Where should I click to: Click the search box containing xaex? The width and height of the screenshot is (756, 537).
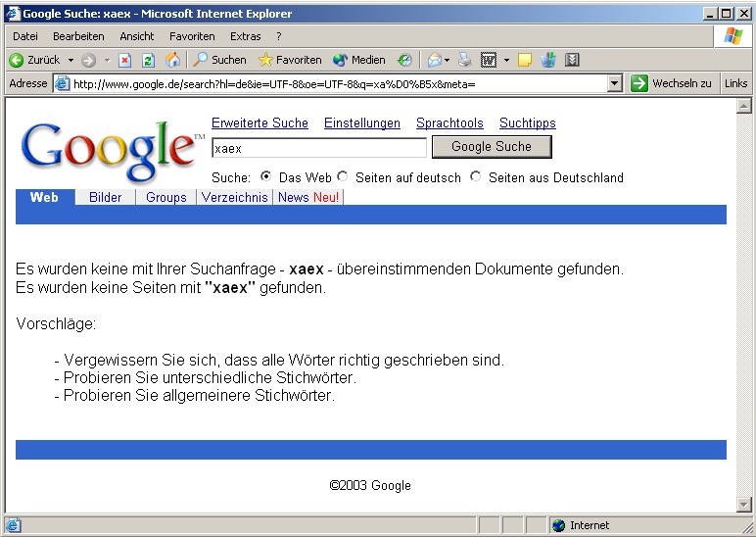pos(319,148)
